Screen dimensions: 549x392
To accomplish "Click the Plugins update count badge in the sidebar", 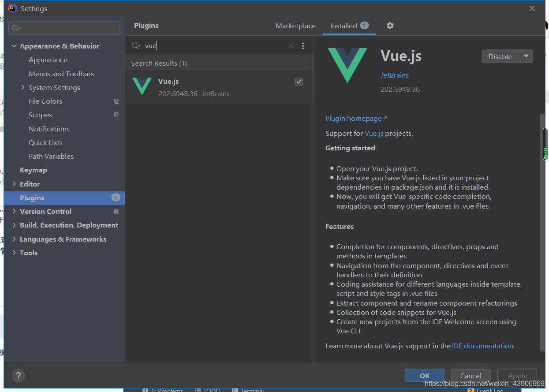I will [116, 198].
